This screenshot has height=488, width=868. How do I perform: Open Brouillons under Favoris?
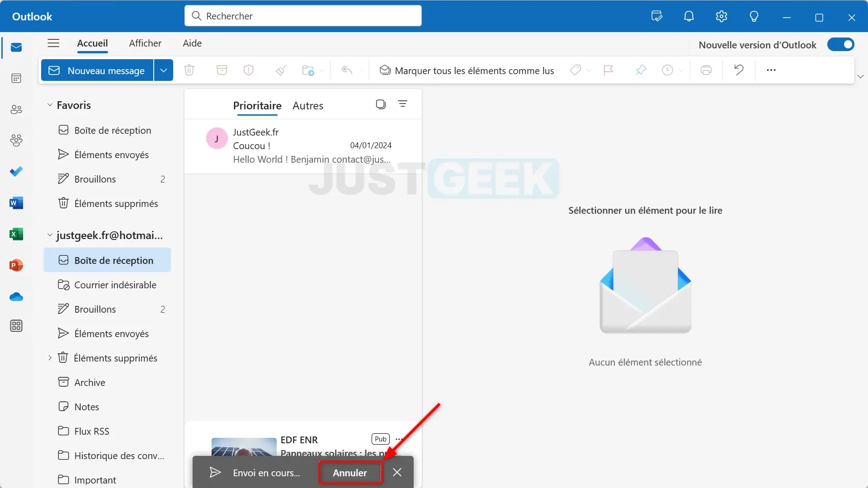(x=107, y=179)
